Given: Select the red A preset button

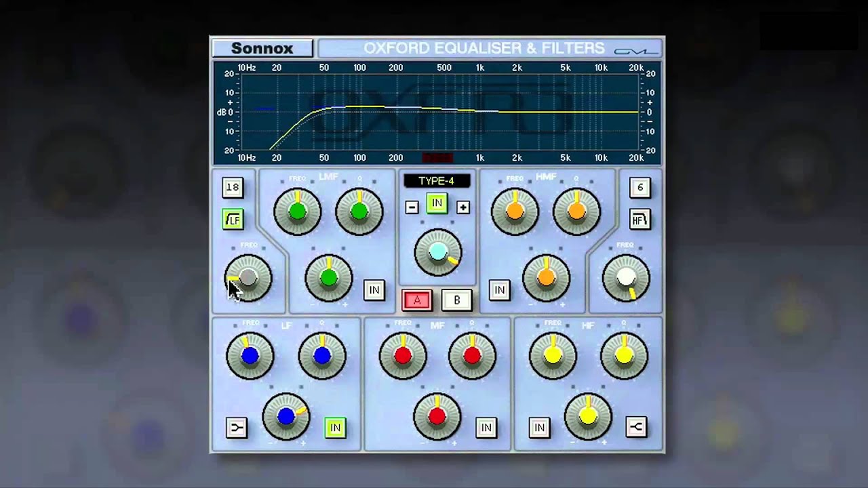Looking at the screenshot, I should point(417,300).
